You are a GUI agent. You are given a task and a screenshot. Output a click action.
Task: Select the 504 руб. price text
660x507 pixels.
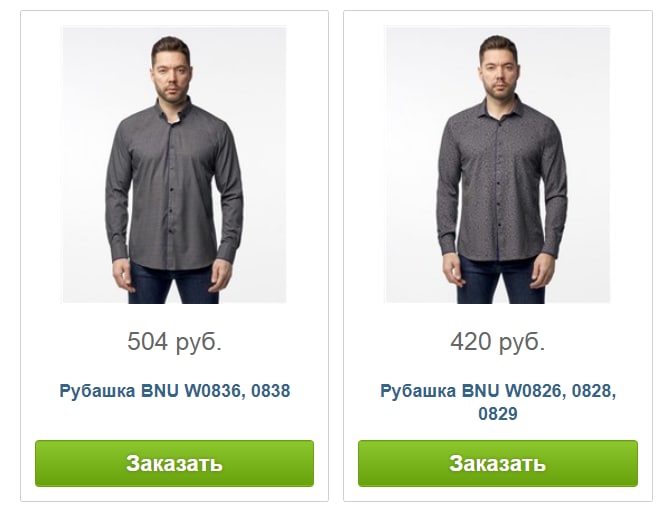(174, 342)
